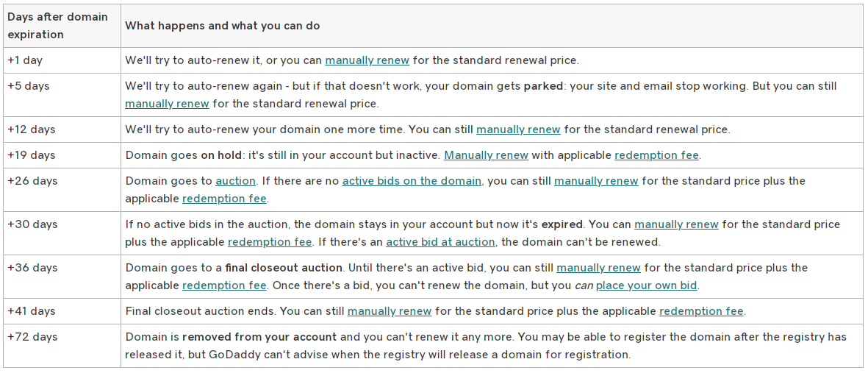This screenshot has height=373, width=868.
Task: Select the '+36 days' cell
Action: click(62, 277)
